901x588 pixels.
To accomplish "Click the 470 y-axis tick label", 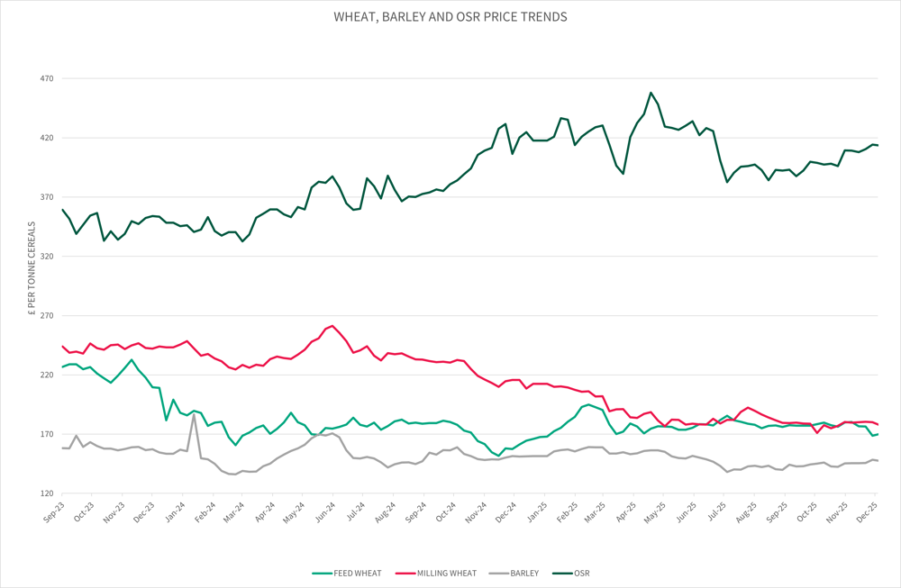I will (47, 78).
